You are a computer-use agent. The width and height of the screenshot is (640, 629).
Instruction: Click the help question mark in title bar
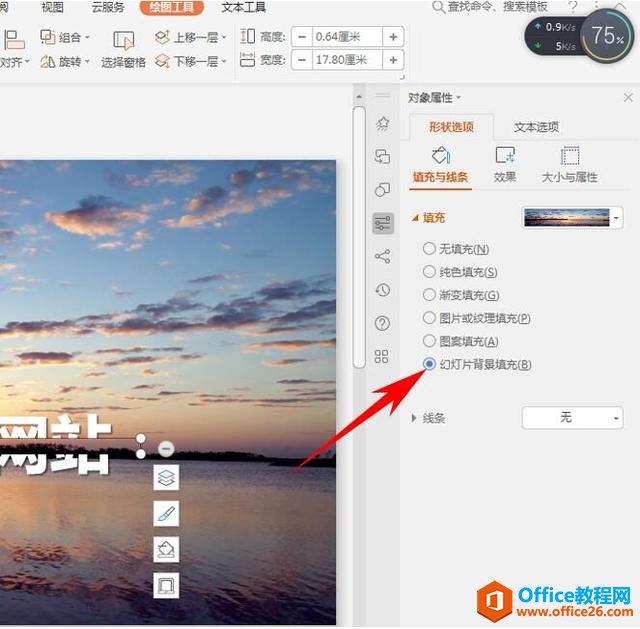573,6
